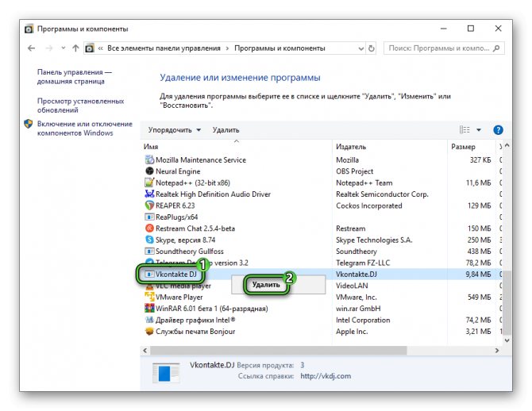The height and width of the screenshot is (411, 532).
Task: Select the Notepad++ program icon
Action: click(x=149, y=182)
